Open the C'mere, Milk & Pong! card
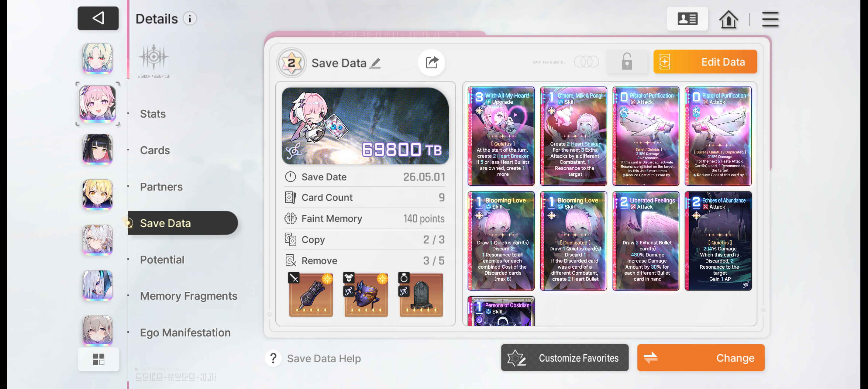This screenshot has height=389, width=868. pos(573,136)
